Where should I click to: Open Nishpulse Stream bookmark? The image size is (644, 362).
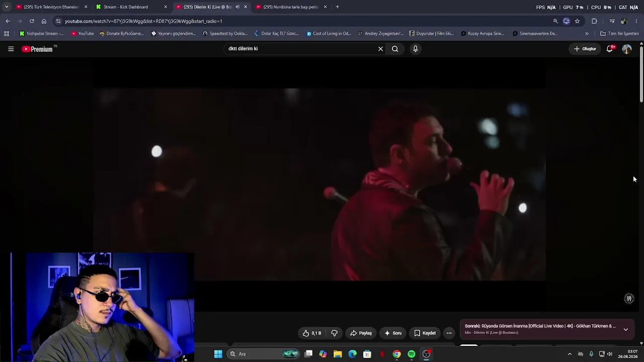click(x=41, y=34)
